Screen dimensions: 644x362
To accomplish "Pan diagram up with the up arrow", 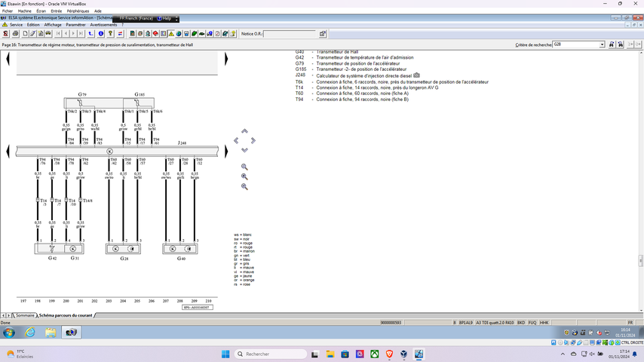I will 244,131.
